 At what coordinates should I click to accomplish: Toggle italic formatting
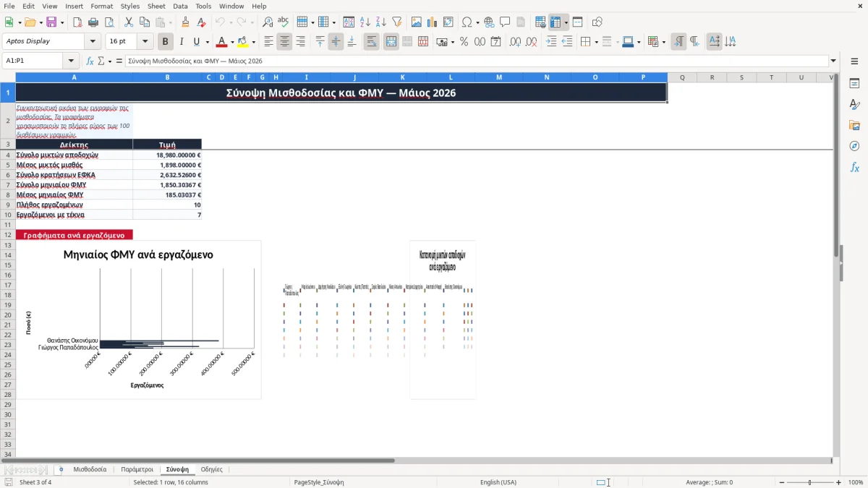click(182, 42)
